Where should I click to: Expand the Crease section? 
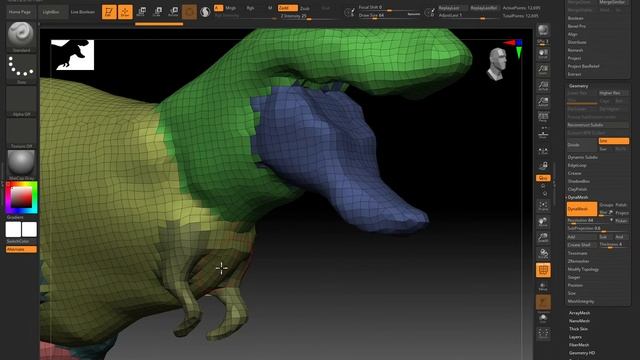pos(574,173)
